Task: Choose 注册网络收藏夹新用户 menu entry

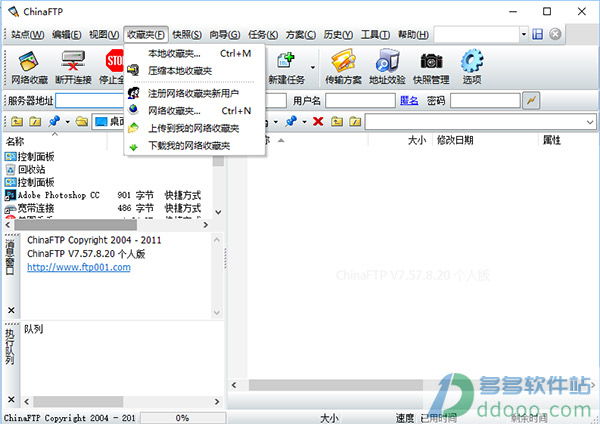Action: pos(194,93)
